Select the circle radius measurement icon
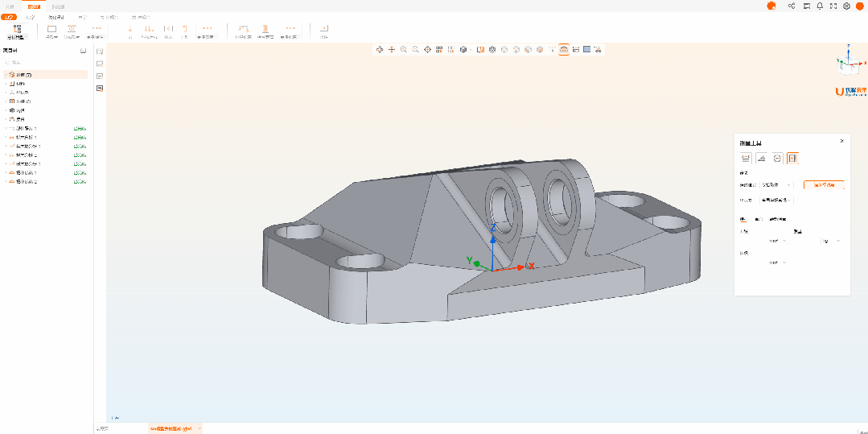The image size is (868, 434). pyautogui.click(x=777, y=159)
